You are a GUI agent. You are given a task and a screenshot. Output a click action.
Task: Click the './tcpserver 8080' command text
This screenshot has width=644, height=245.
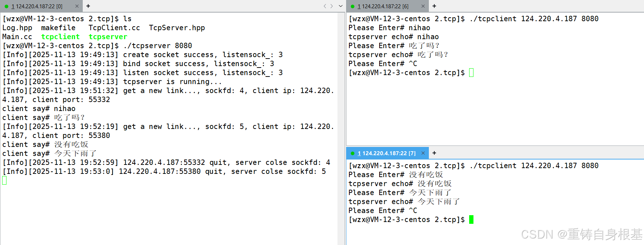(x=158, y=46)
